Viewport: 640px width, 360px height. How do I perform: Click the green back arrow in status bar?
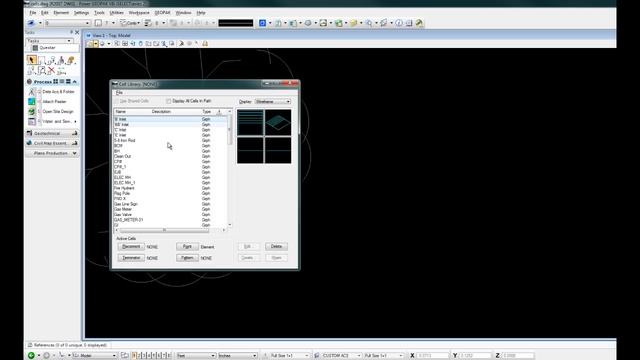(x=31, y=356)
